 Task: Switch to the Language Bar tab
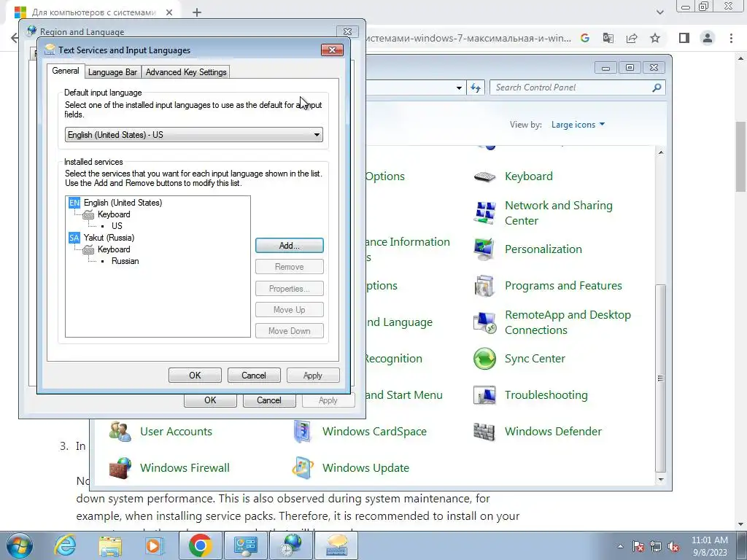point(112,72)
